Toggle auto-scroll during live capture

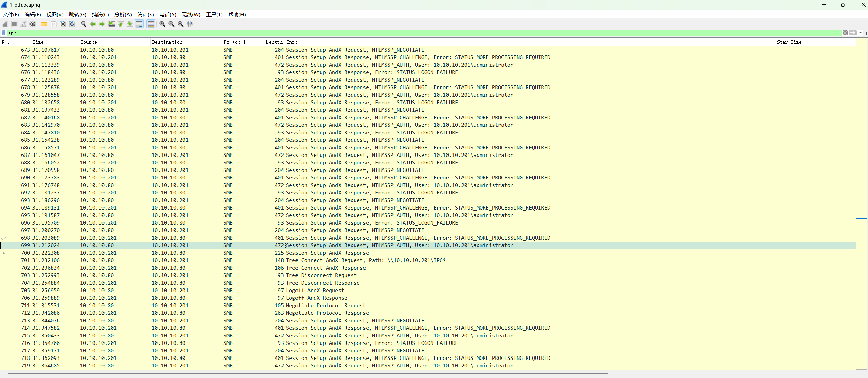pyautogui.click(x=139, y=24)
